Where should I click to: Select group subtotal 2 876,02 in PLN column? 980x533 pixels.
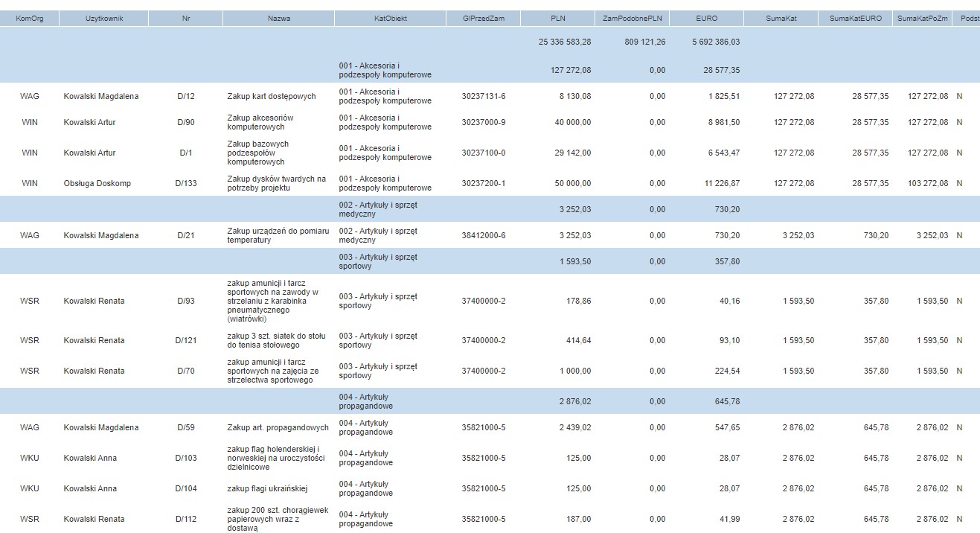point(576,401)
